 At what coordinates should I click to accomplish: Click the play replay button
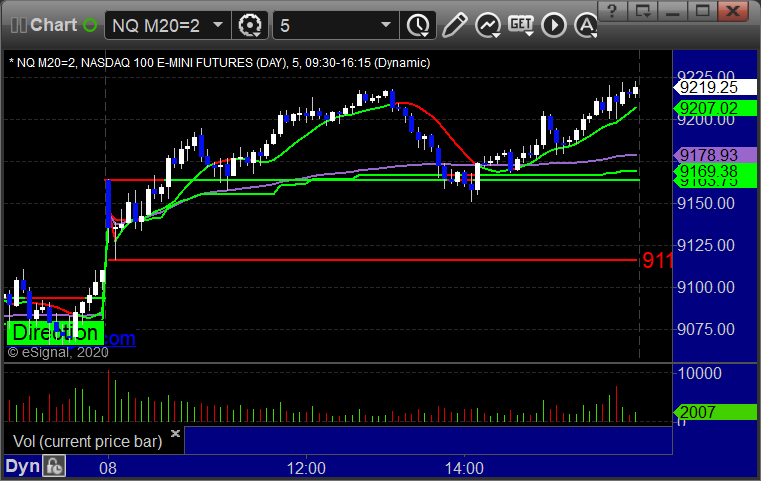click(554, 25)
